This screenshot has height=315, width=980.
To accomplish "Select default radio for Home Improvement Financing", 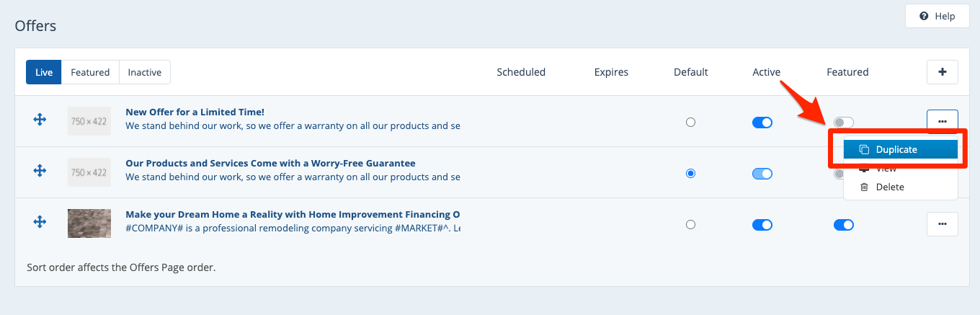I will [691, 225].
